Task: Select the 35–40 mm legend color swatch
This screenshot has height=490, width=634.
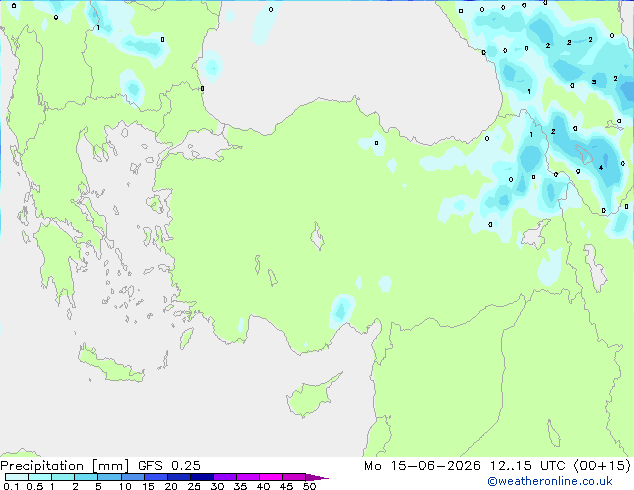Action: 247,477
